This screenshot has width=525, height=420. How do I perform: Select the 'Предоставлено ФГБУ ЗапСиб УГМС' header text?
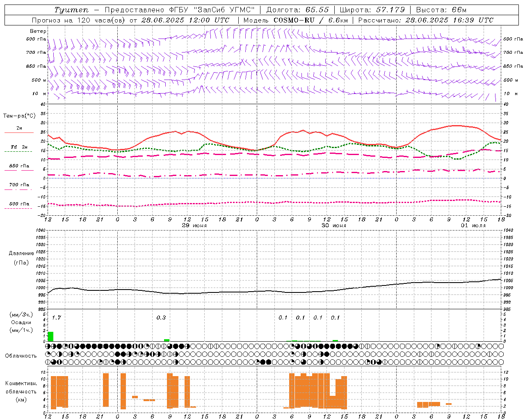click(180, 10)
